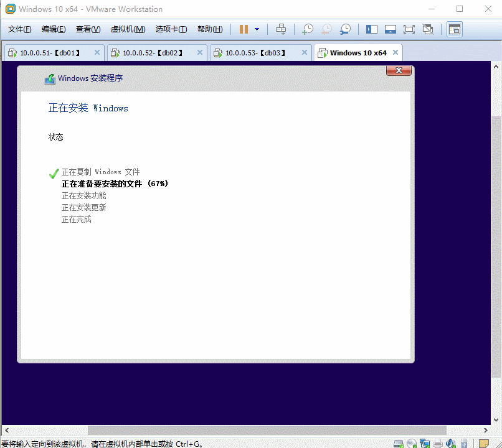Image resolution: width=502 pixels, height=448 pixels.
Task: Click the 正在完成 status line
Action: click(x=77, y=220)
